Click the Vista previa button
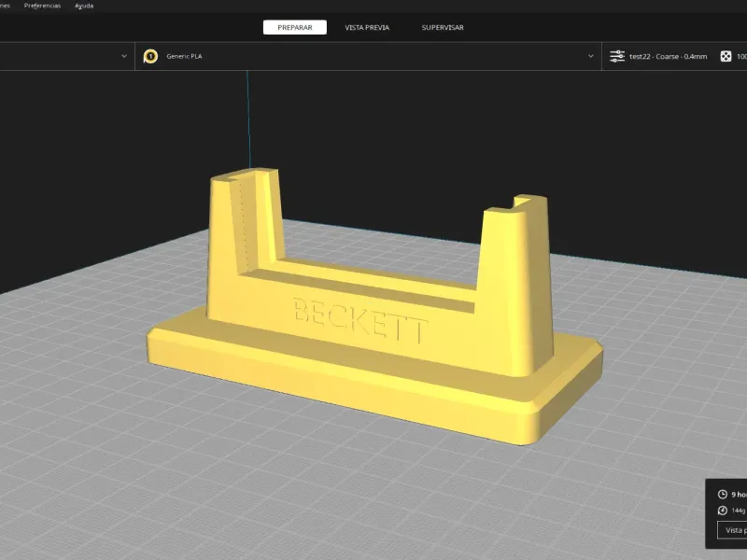Screen dimensions: 747x560 pos(732,530)
